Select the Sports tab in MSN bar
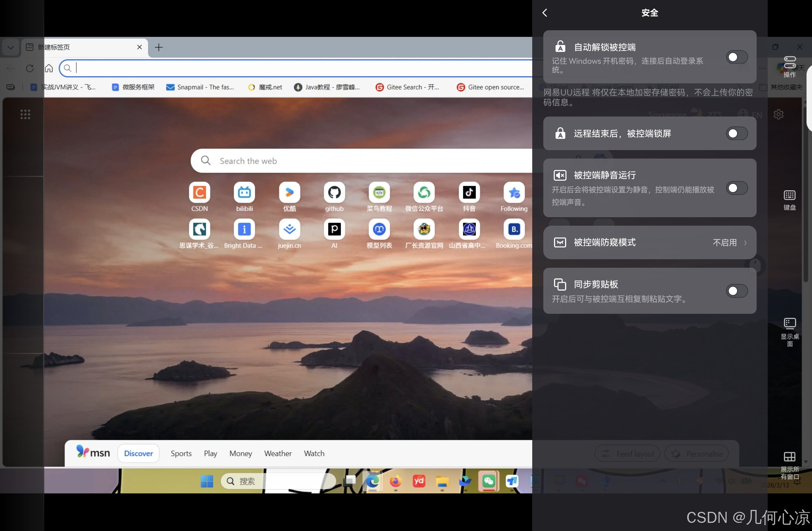The image size is (812, 531). (x=181, y=454)
